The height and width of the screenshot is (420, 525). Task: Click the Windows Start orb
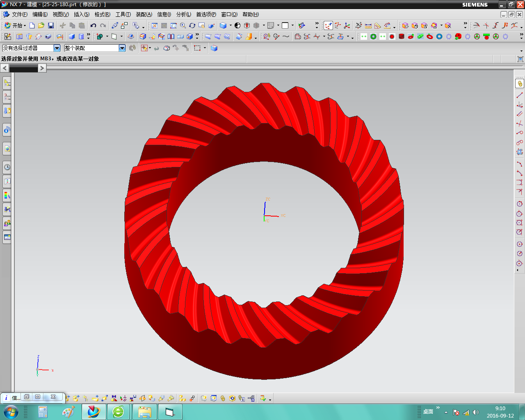(11, 411)
